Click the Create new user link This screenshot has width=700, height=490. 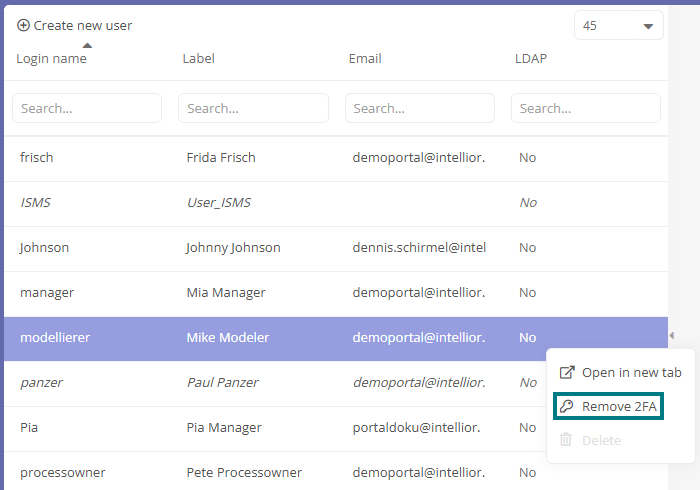tap(75, 25)
